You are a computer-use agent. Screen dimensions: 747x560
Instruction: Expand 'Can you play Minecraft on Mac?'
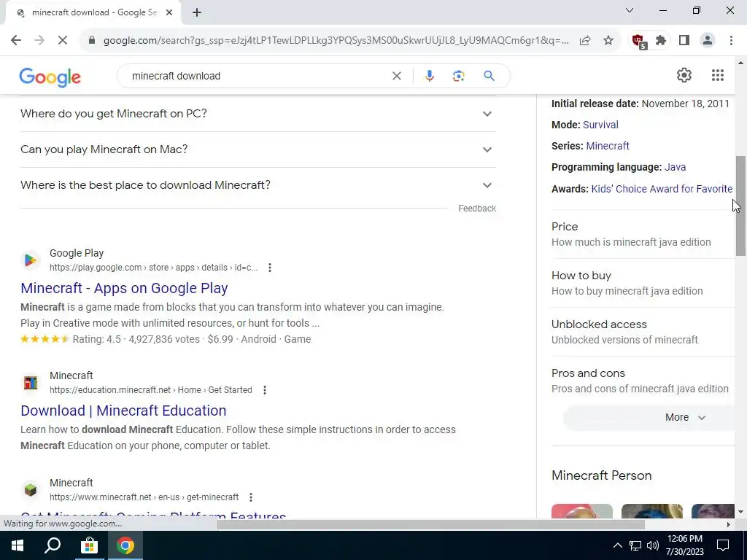(x=258, y=149)
